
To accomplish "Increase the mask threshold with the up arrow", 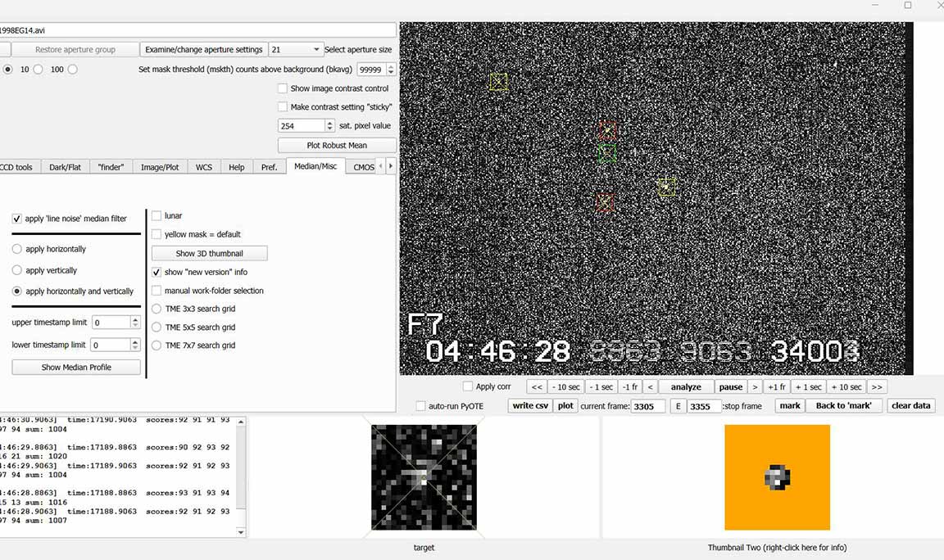I will click(391, 66).
